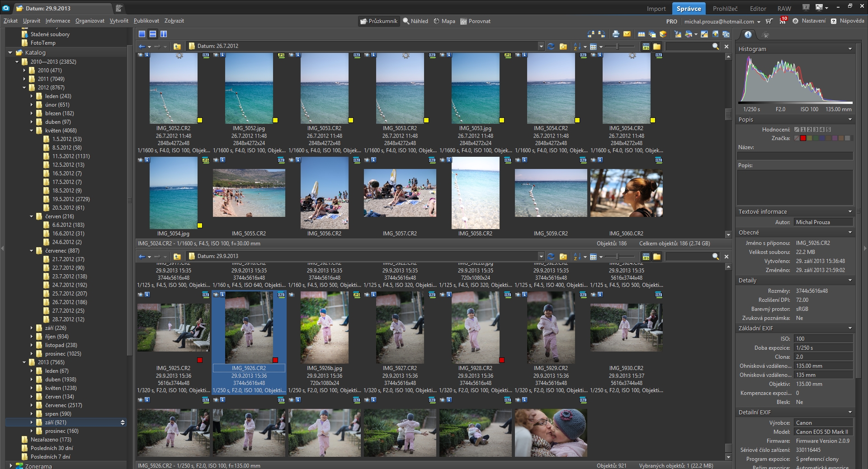Click search magnifier in upper browser

[716, 46]
